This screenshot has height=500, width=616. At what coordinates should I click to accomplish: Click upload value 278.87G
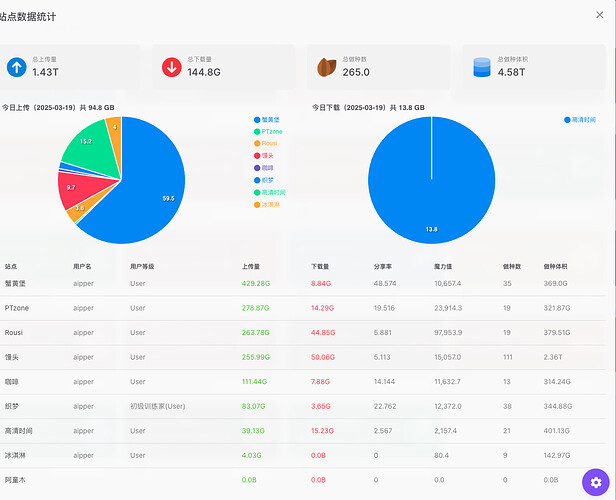(255, 308)
